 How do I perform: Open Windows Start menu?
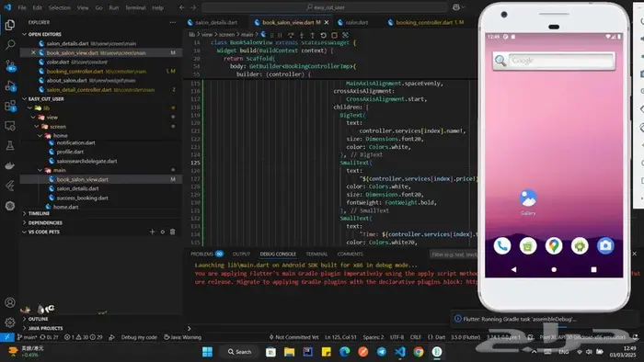pos(207,352)
